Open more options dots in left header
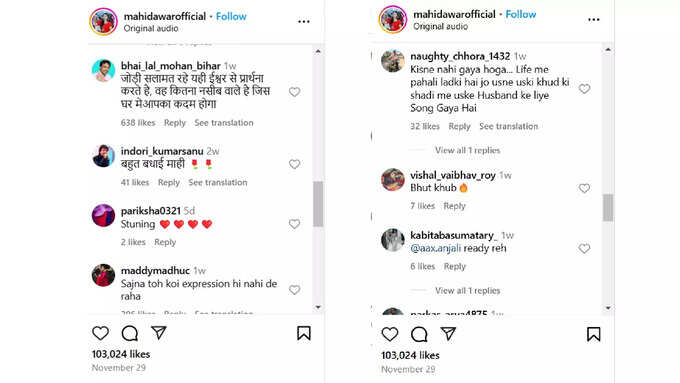680x383 pixels. click(304, 21)
